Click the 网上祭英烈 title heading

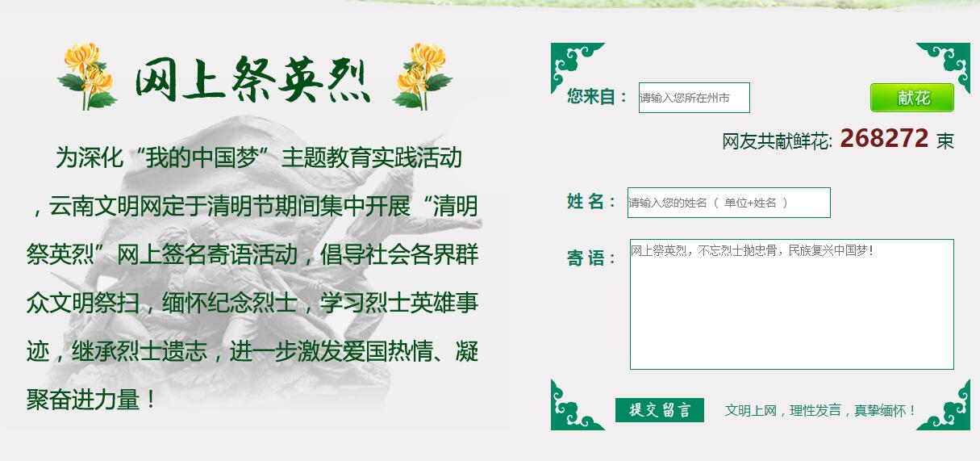(x=252, y=81)
